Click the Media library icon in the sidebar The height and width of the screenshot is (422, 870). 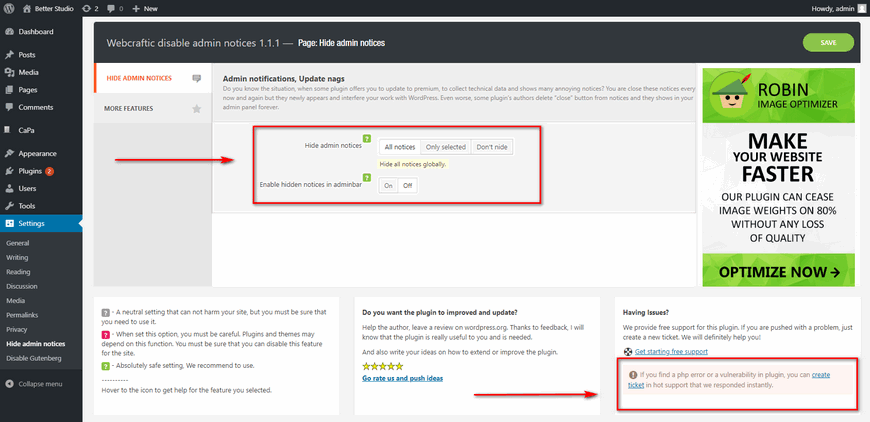point(9,72)
